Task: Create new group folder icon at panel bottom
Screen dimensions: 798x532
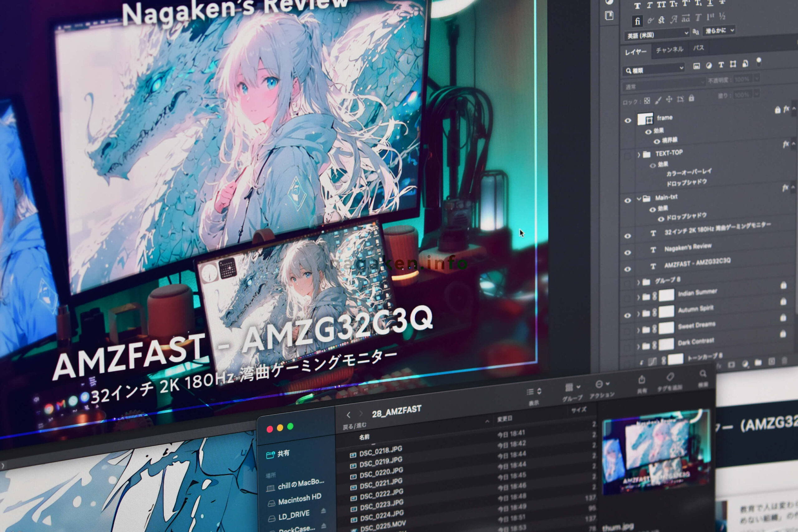Action: pos(758,362)
